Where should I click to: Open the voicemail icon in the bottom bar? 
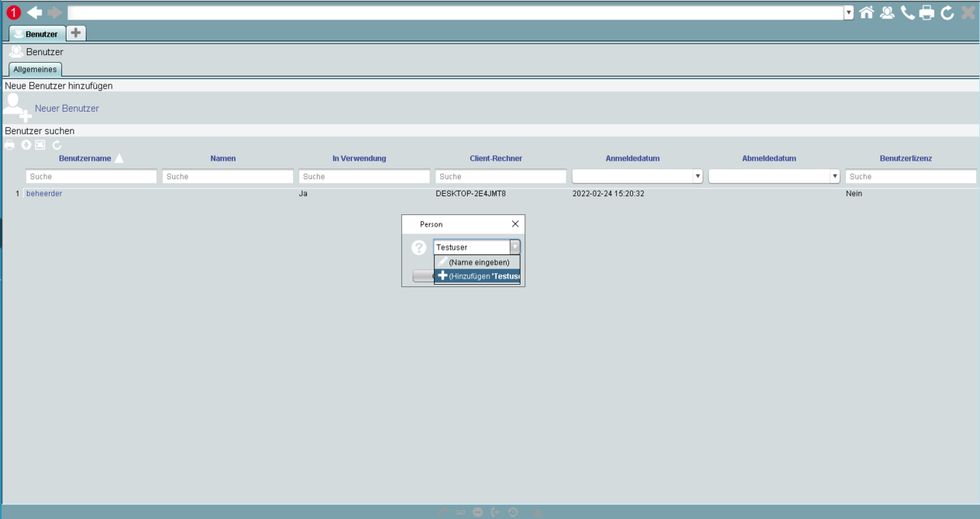460,511
